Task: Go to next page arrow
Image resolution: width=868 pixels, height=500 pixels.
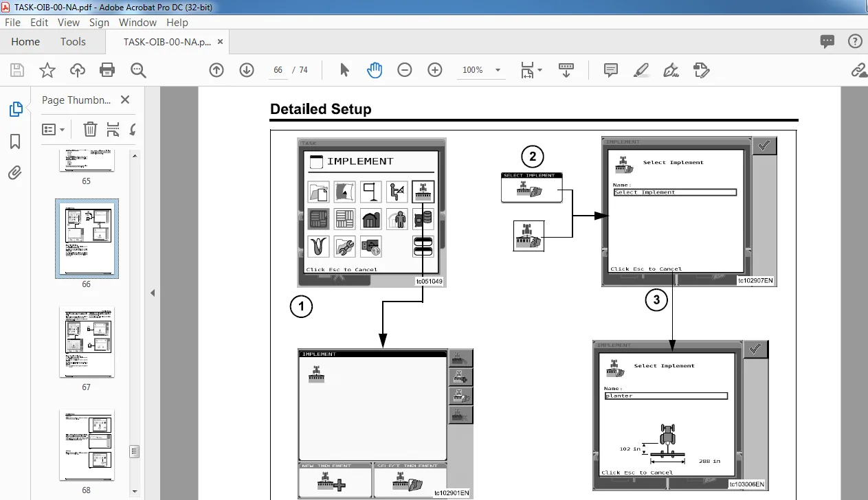Action: coord(247,70)
